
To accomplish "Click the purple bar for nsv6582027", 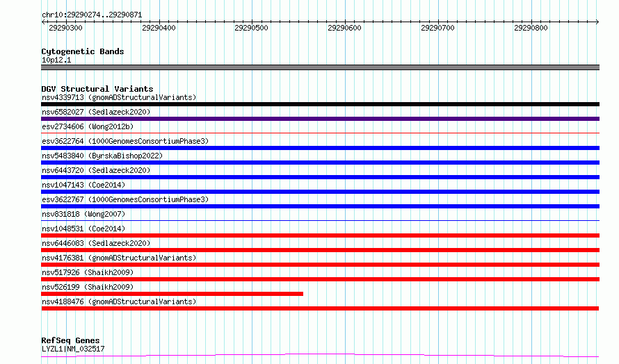I will (x=320, y=119).
